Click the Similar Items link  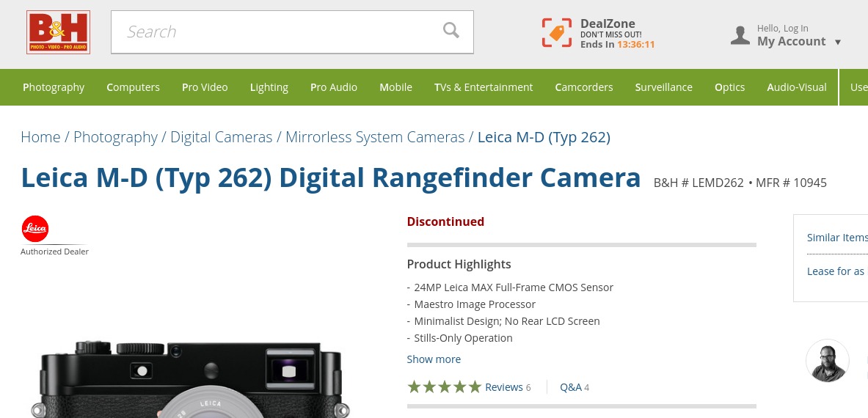(x=837, y=237)
